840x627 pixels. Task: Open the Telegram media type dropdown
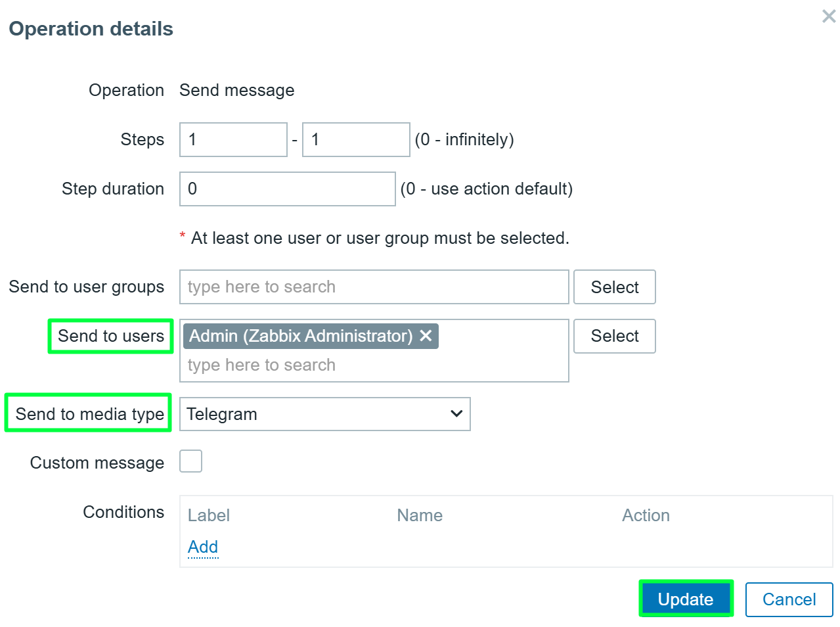click(325, 414)
